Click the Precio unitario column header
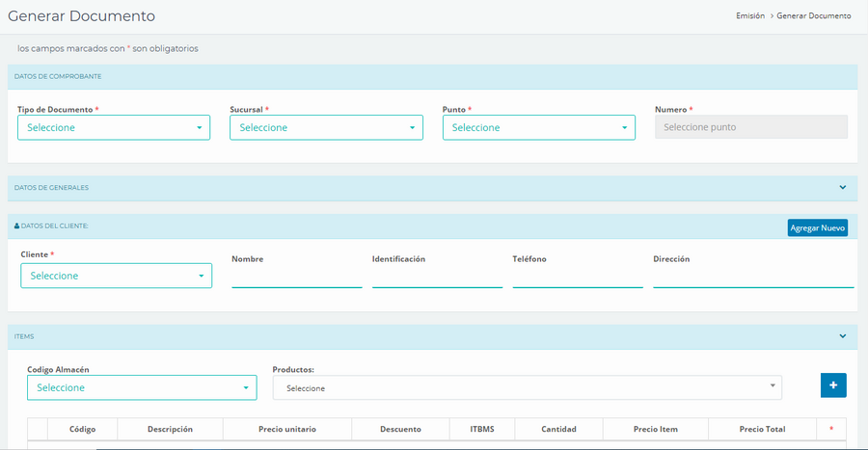The width and height of the screenshot is (868, 450). [x=287, y=430]
